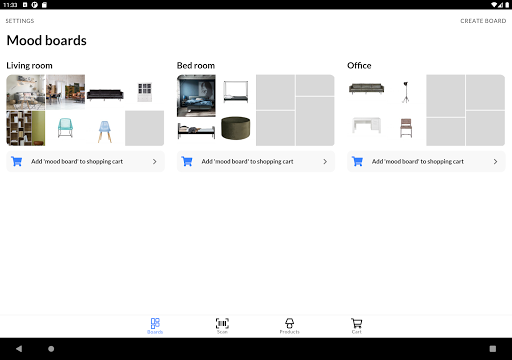Open Settings in the top-left corner
The width and height of the screenshot is (512, 360).
coord(20,21)
